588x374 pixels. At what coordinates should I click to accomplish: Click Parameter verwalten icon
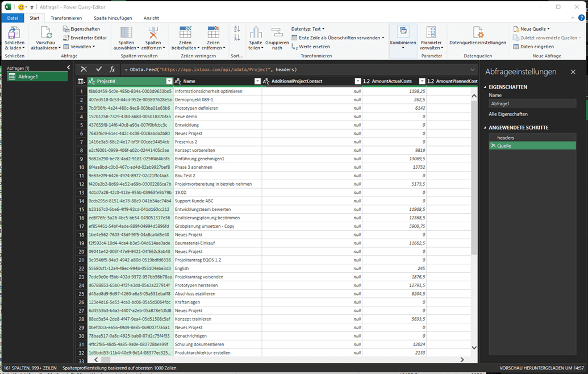point(431,32)
